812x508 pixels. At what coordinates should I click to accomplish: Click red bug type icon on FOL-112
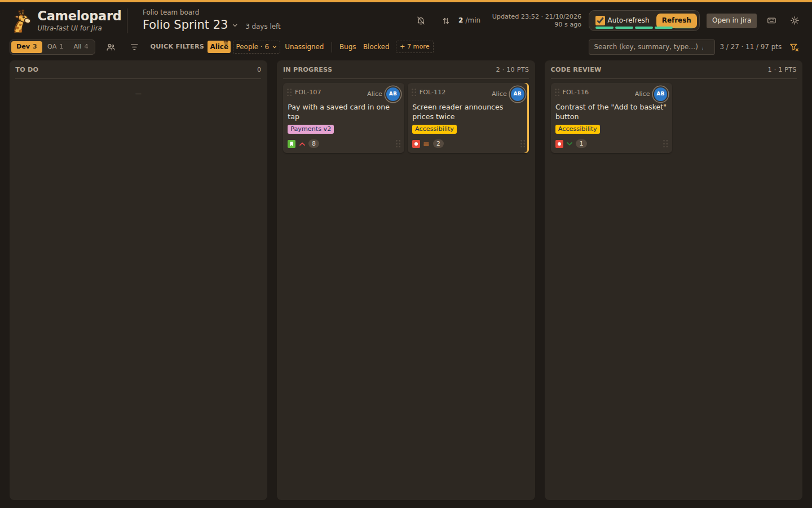coord(416,144)
